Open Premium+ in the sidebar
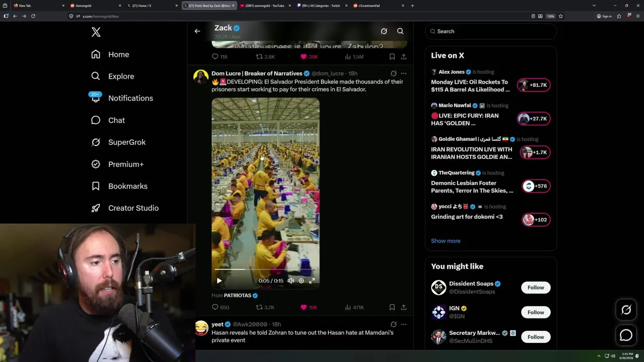 [x=117, y=164]
